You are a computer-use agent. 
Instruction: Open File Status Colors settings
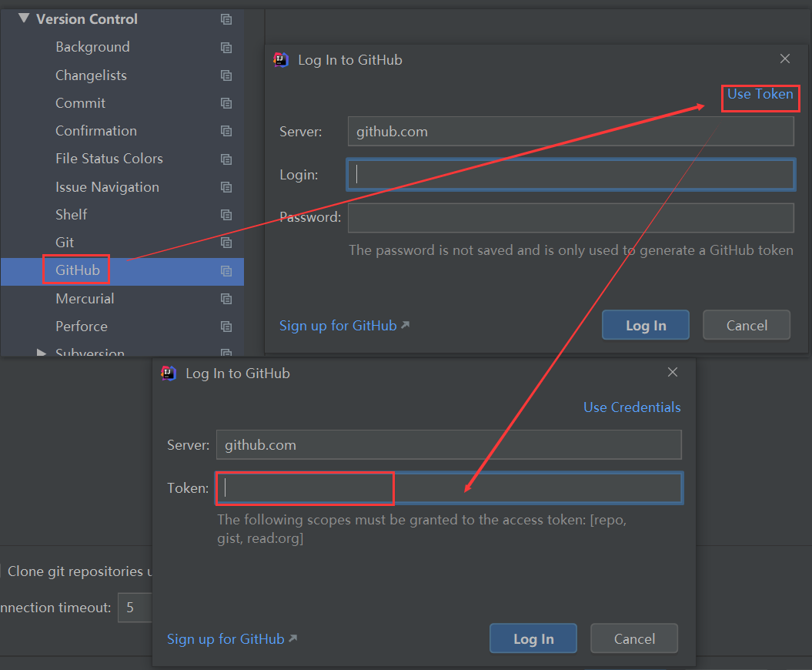click(x=109, y=159)
